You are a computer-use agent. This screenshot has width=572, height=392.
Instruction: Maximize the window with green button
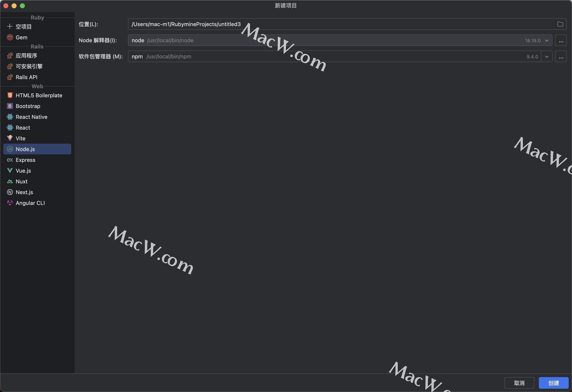22,6
